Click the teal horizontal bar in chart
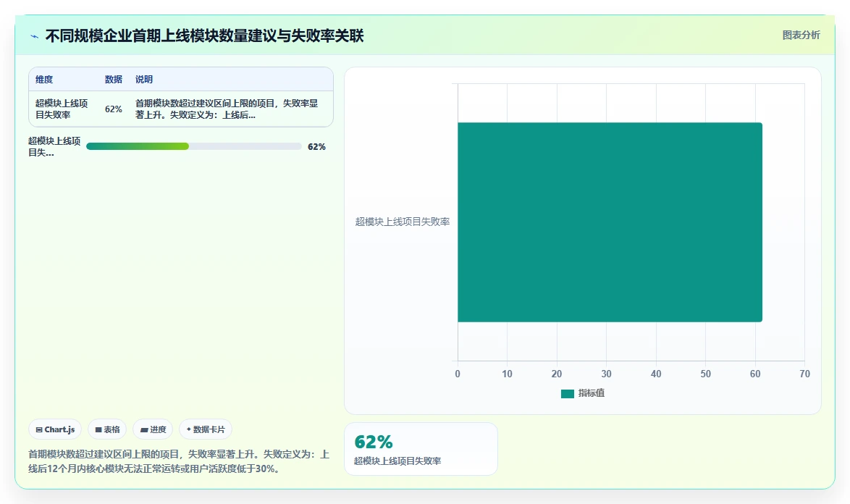The height and width of the screenshot is (504, 850). (610, 222)
